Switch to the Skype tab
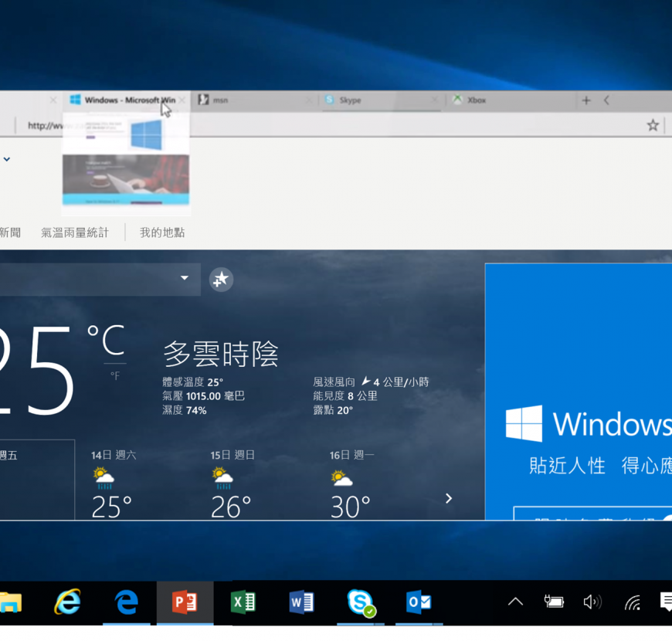Viewport: 672px width, 641px height. [x=382, y=100]
